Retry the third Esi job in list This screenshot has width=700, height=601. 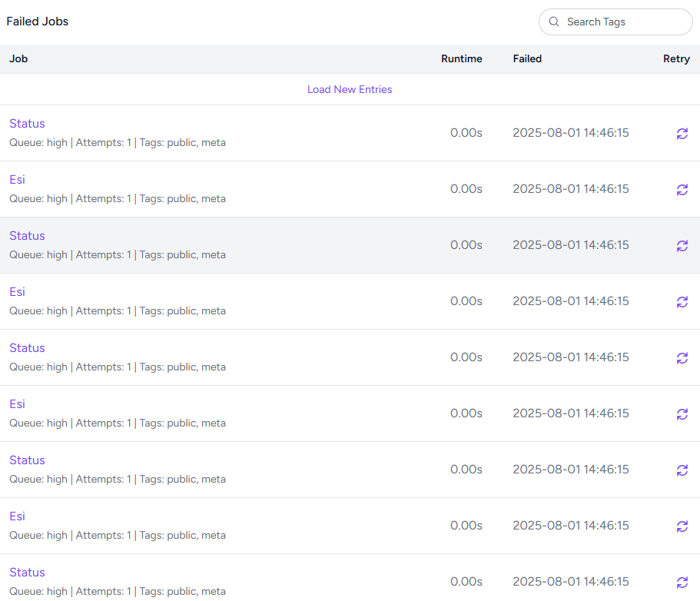pos(682,414)
